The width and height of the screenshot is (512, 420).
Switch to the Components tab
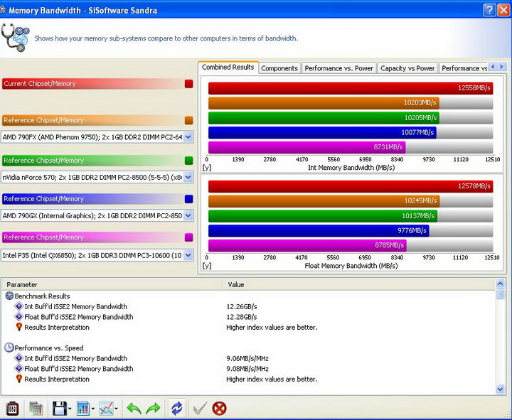pos(279,68)
